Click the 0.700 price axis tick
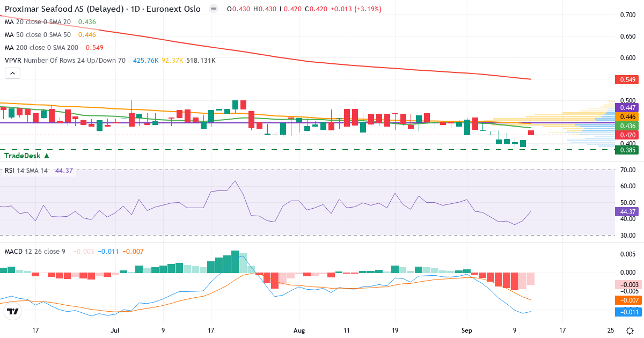644x338 pixels. (x=628, y=15)
